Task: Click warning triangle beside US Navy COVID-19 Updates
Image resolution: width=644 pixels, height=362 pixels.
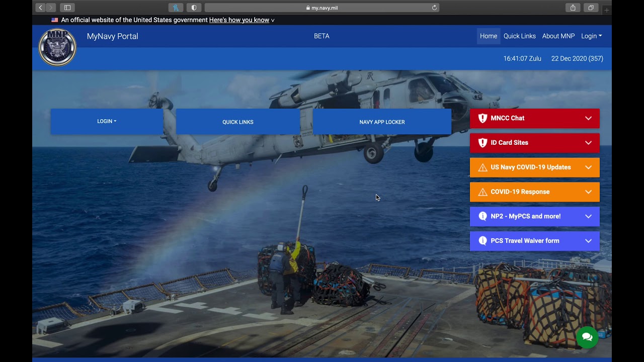Action: pyautogui.click(x=482, y=167)
